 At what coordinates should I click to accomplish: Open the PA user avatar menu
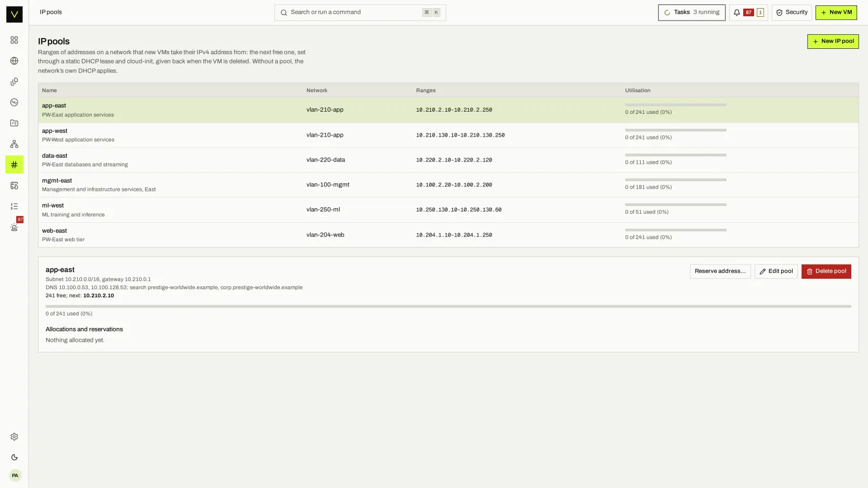point(15,476)
